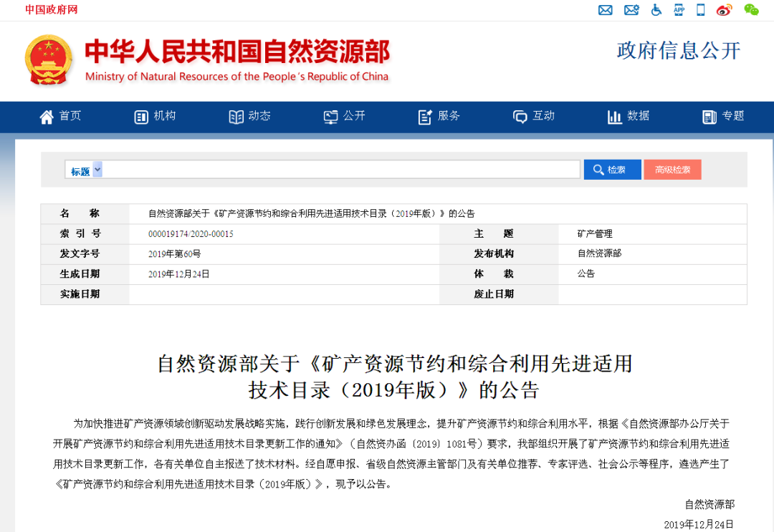
Task: Expand the 标题 search-field dropdown
Action: [x=97, y=169]
